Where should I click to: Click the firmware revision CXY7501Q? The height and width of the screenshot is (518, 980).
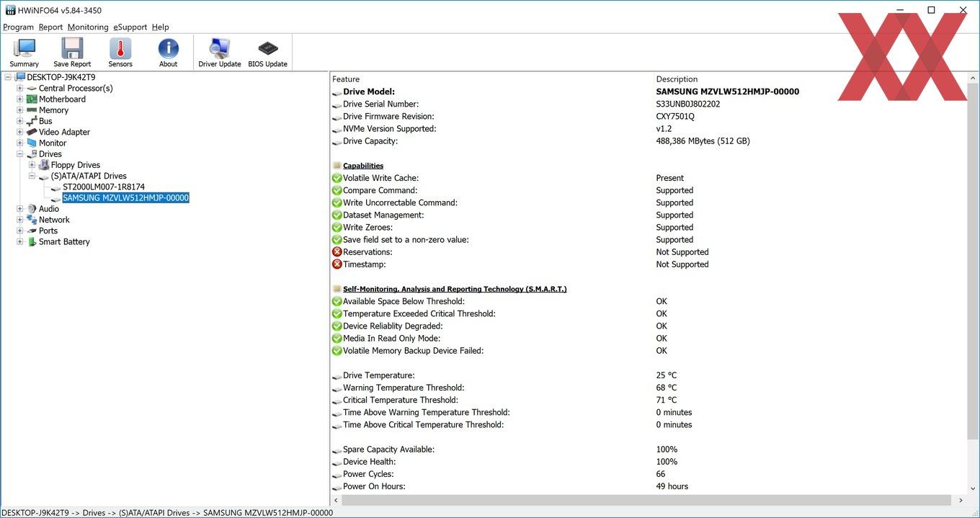[675, 116]
